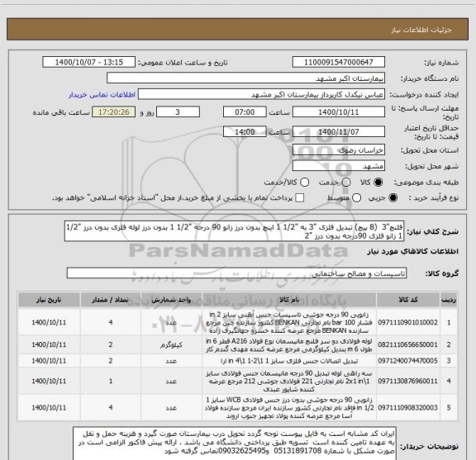Select the کالا/خدمت radio button
Image resolution: width=476 pixels, height=460 pixels.
tap(304, 183)
